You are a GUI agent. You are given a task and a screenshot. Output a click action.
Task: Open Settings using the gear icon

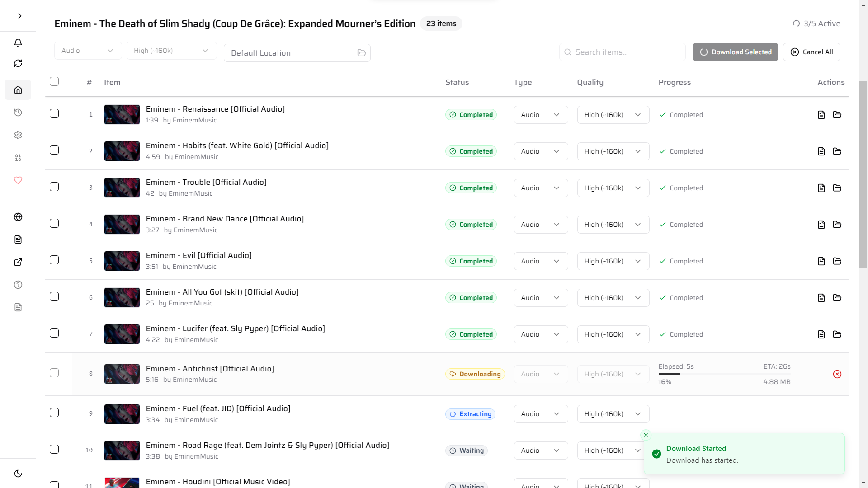18,135
